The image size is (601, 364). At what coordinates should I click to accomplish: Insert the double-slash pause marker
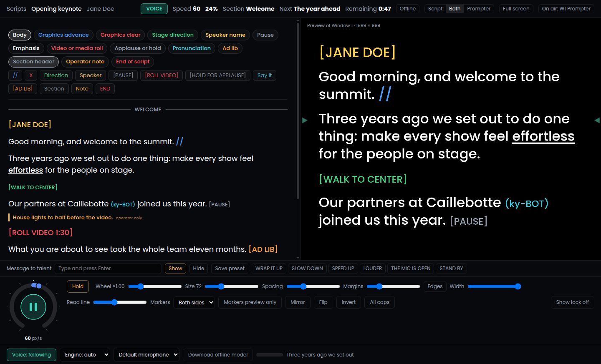point(15,75)
